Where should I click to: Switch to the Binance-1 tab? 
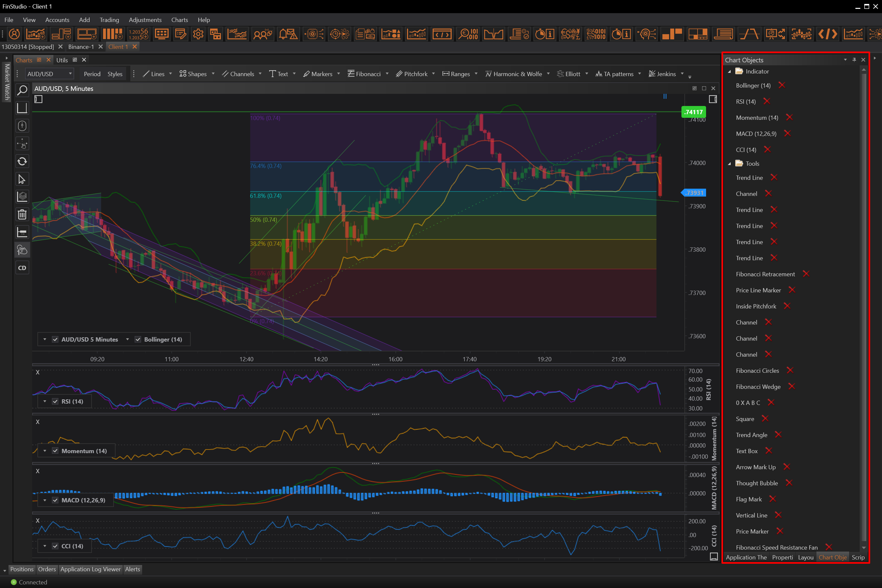click(81, 47)
